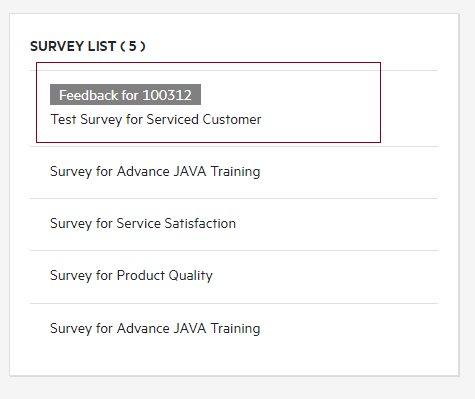Viewport: 475px width, 399px height.
Task: Click the survey count '( 5 )' in the heading
Action: 133,46
